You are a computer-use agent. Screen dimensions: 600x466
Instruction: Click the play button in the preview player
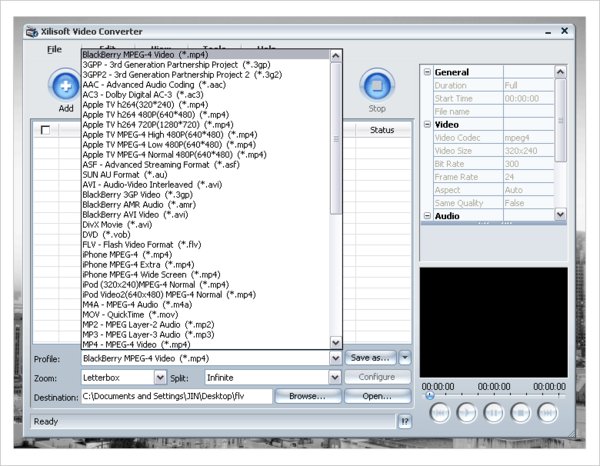pos(467,411)
